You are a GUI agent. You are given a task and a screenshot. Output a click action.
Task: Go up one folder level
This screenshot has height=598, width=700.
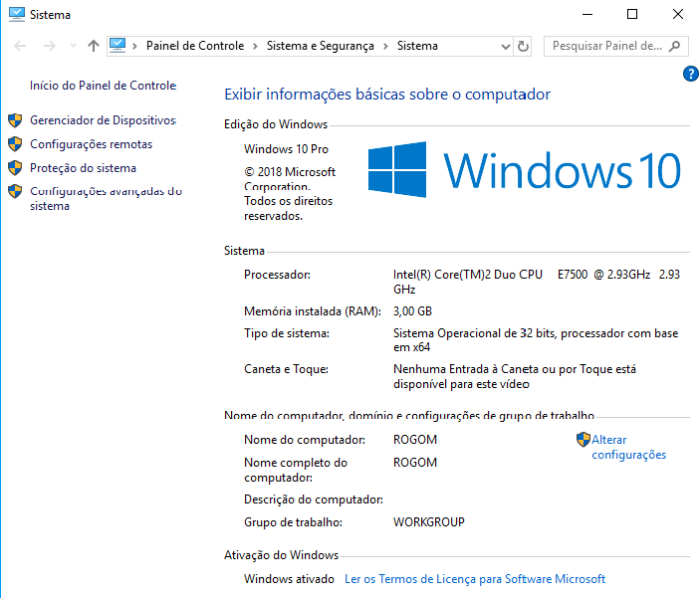(94, 46)
